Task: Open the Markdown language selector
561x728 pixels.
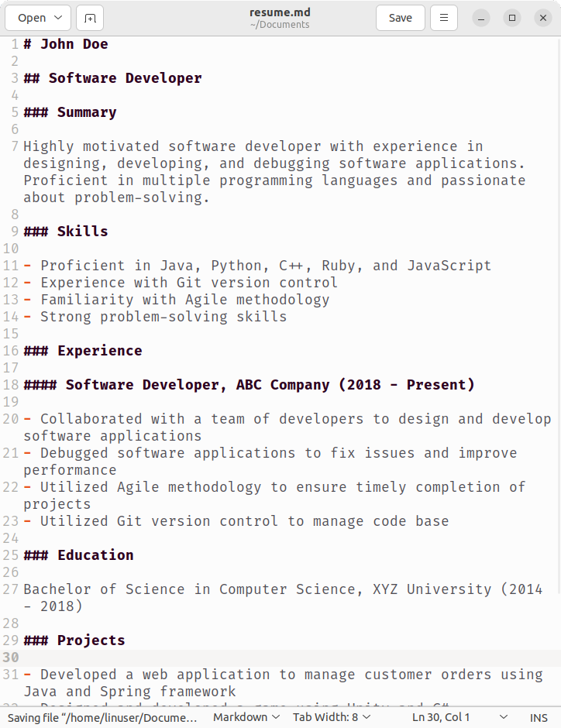Action: pos(246,717)
